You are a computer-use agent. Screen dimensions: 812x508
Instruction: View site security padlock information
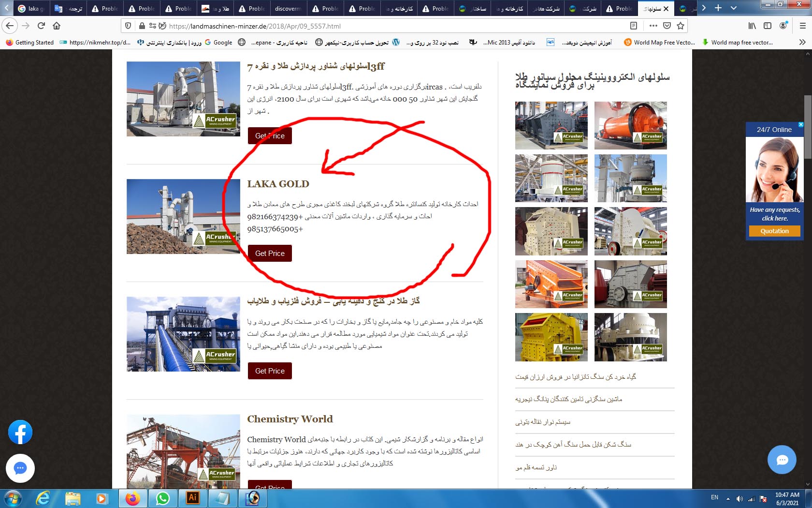coord(142,26)
